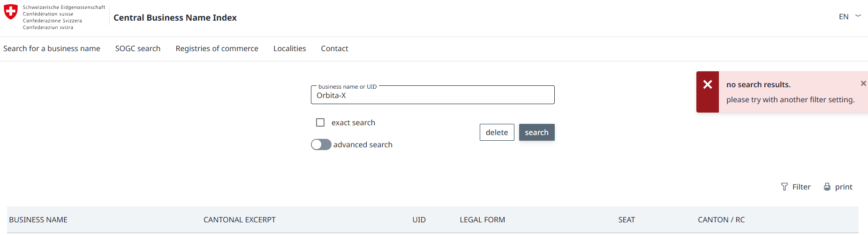The width and height of the screenshot is (868, 235).
Task: Open Search for a business name menu
Action: pos(52,49)
